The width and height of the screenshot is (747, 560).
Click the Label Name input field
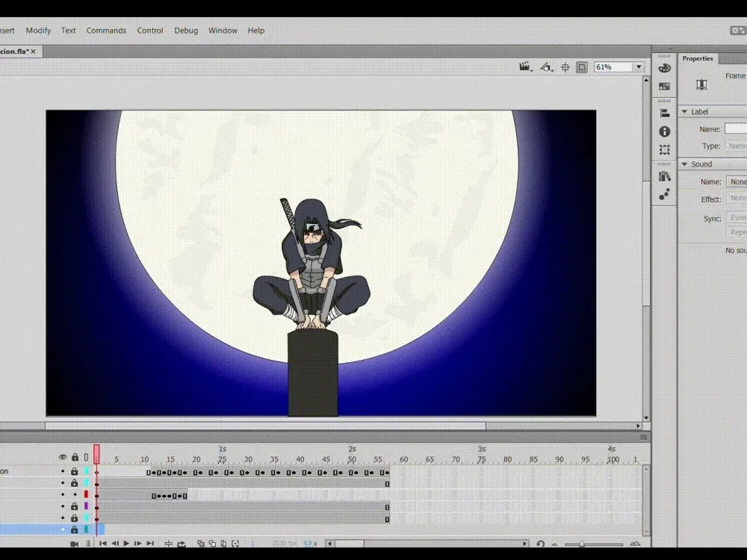[x=736, y=128]
